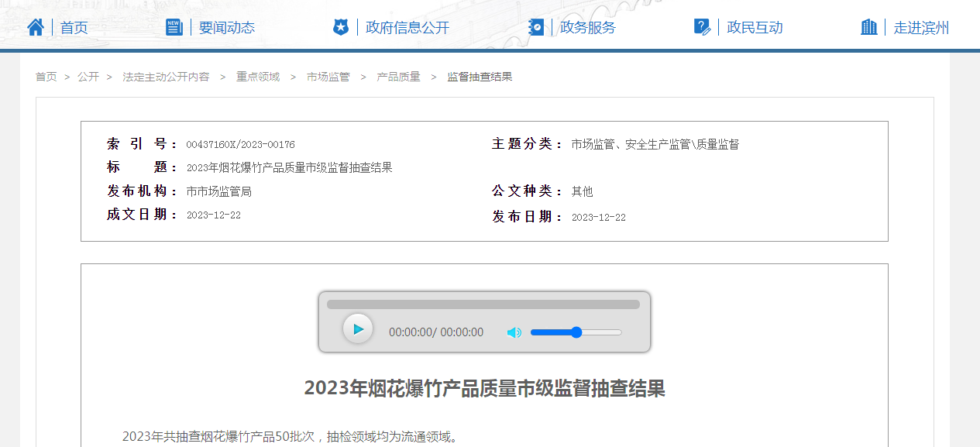Viewport: 980px width, 447px height.
Task: Click the 首页 breadcrumb link
Action: click(46, 77)
